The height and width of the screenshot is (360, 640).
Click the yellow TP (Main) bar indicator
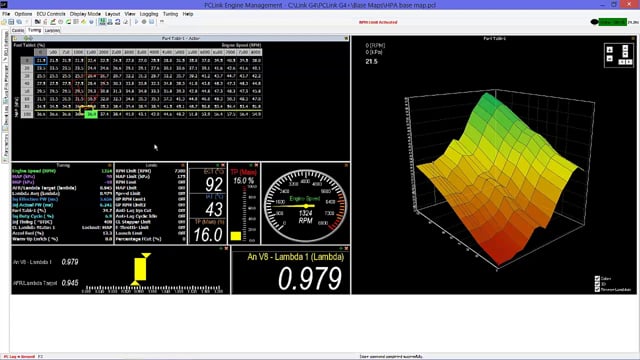236,236
